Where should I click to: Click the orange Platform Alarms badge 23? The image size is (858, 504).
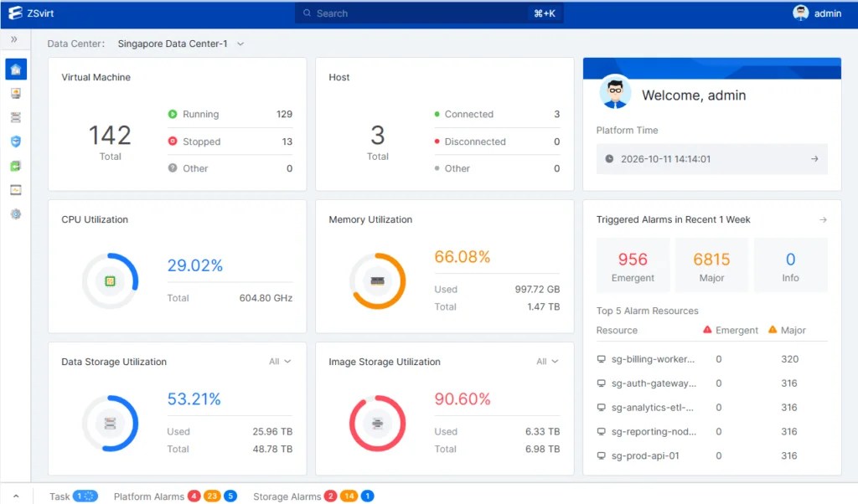pos(212,496)
